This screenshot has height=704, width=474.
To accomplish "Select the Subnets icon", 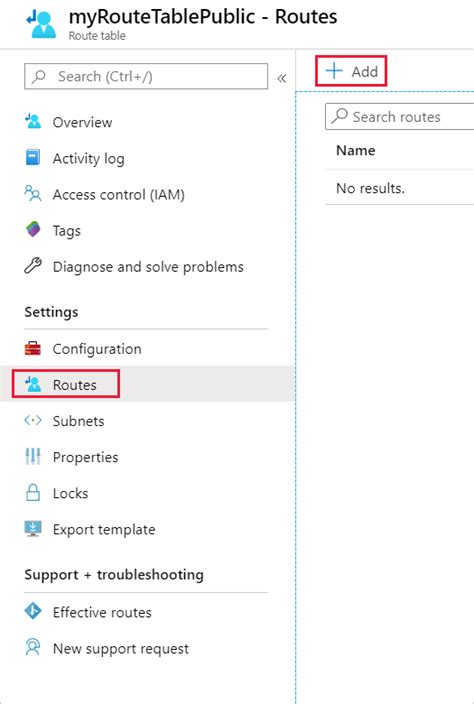I will (33, 421).
